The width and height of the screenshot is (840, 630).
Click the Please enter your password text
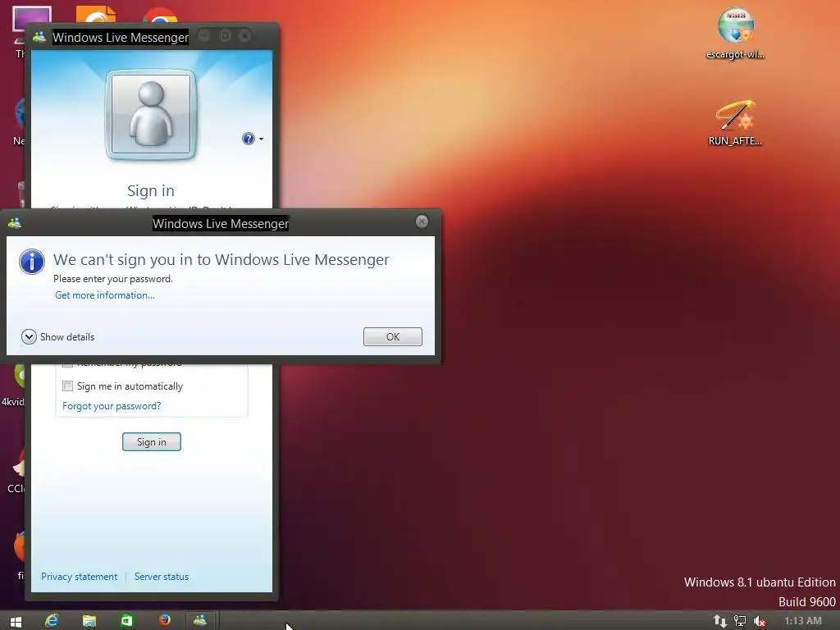(x=113, y=279)
